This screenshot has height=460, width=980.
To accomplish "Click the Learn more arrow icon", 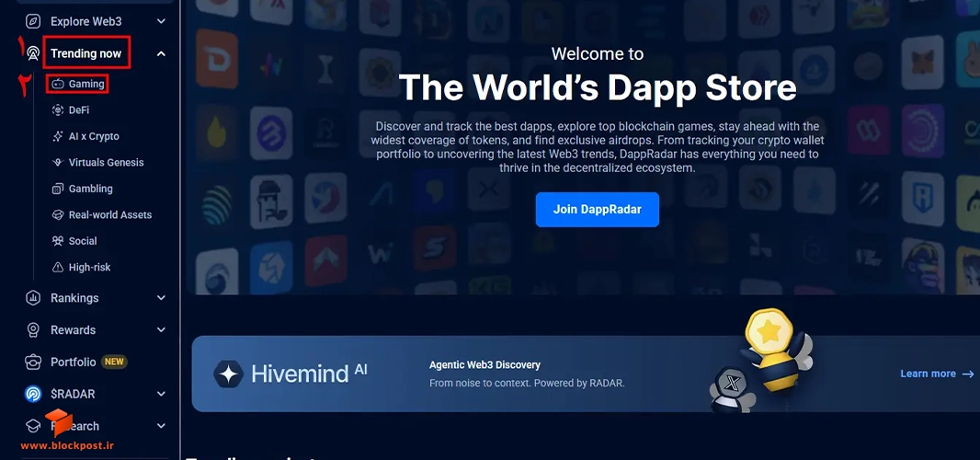I will pos(968,374).
